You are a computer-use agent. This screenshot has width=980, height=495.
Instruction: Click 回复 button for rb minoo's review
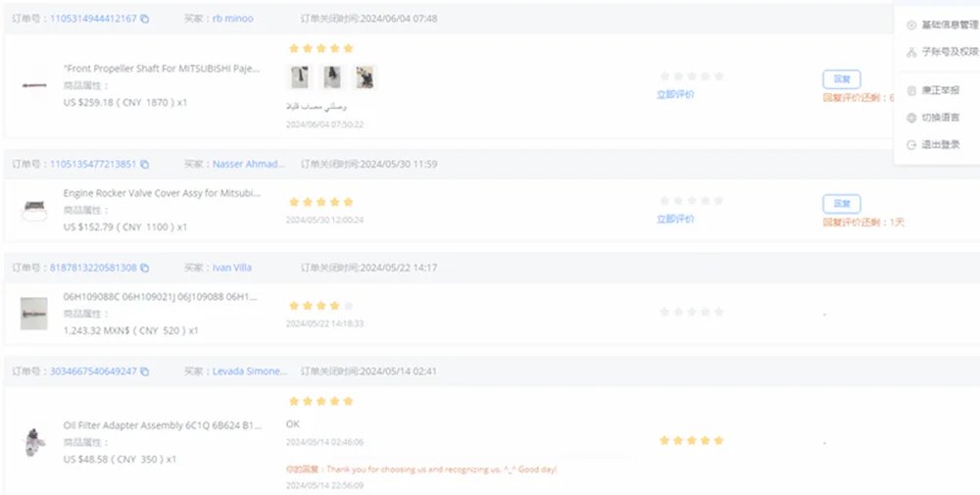click(x=841, y=79)
